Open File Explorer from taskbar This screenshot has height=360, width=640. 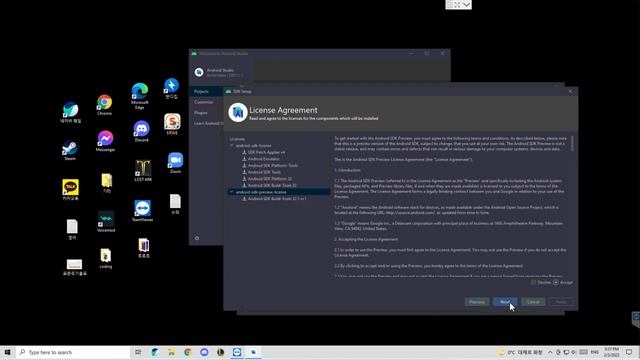pyautogui.click(x=171, y=352)
